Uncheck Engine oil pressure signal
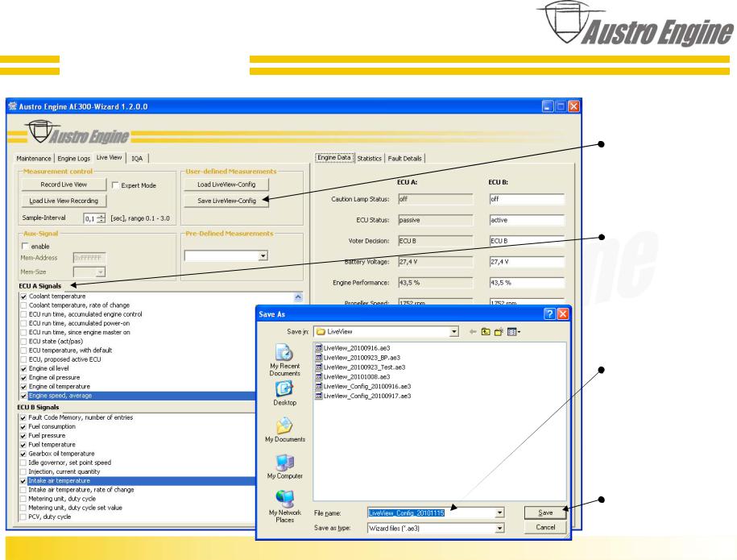 click(23, 378)
